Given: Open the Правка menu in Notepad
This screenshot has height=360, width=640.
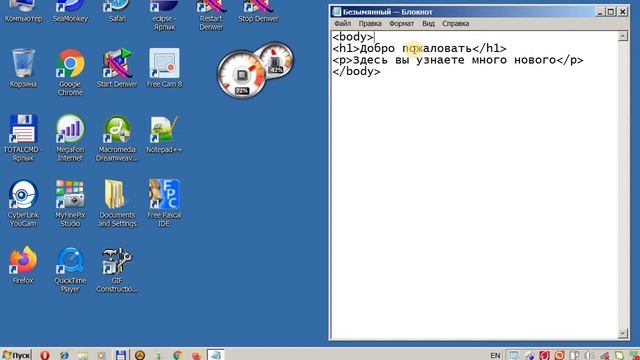Looking at the screenshot, I should pyautogui.click(x=370, y=24).
